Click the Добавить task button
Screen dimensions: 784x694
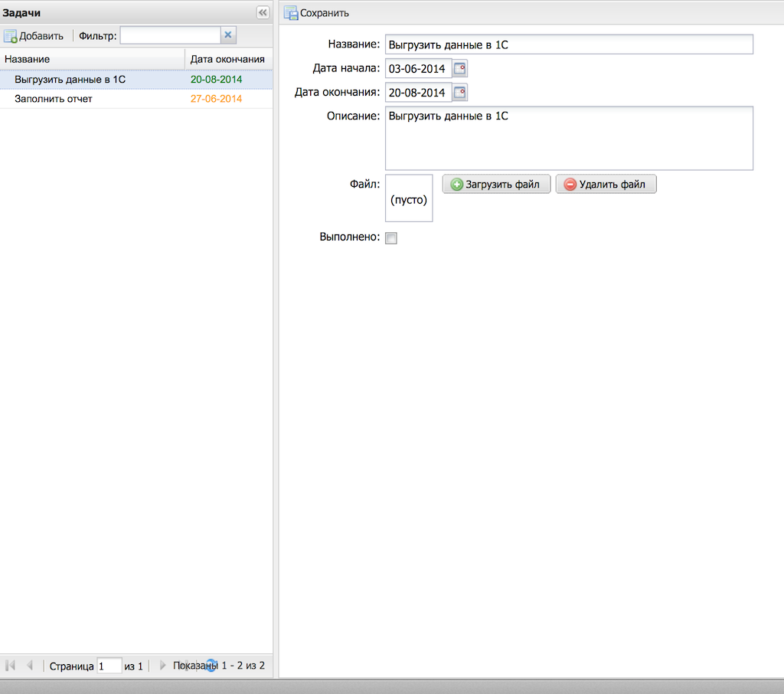34,36
